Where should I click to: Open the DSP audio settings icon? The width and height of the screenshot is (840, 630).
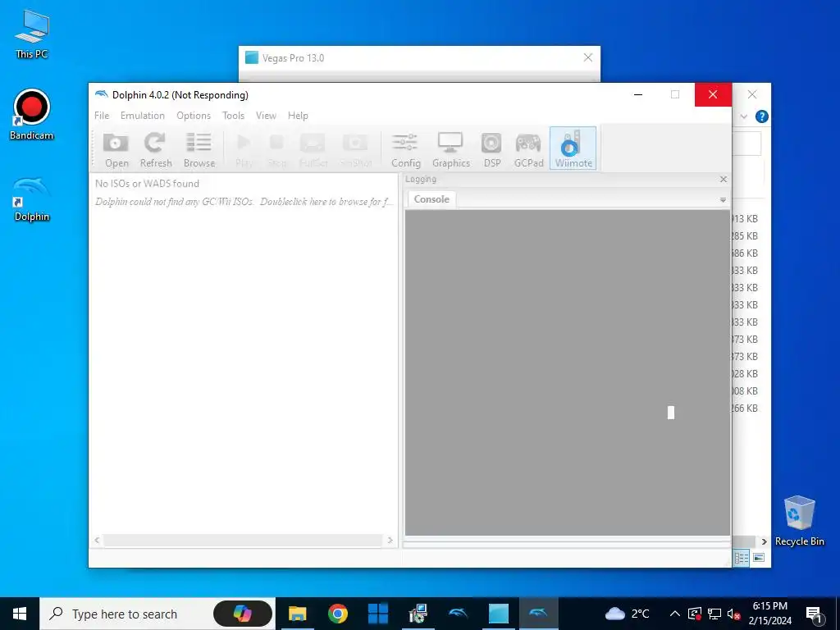click(x=492, y=149)
